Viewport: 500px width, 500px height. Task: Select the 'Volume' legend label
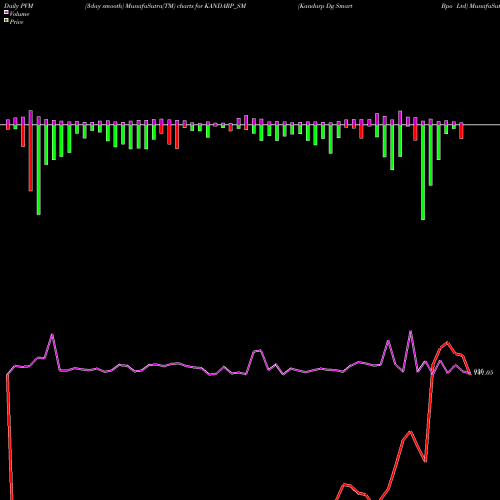(x=19, y=14)
